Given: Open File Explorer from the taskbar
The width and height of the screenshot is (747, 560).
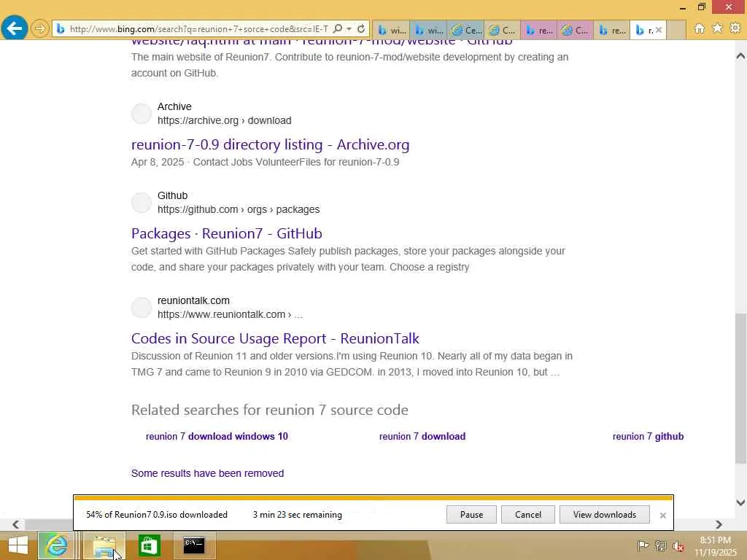Looking at the screenshot, I should point(104,545).
